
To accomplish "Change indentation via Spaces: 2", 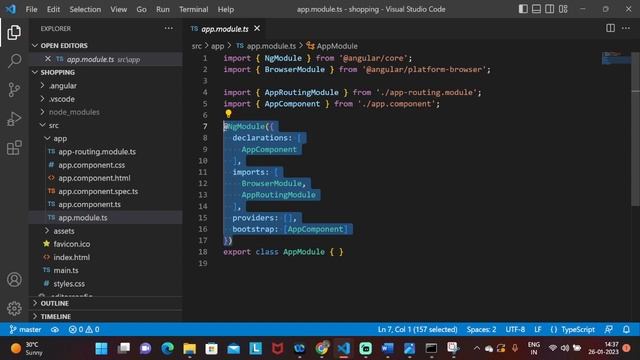I will (x=481, y=329).
